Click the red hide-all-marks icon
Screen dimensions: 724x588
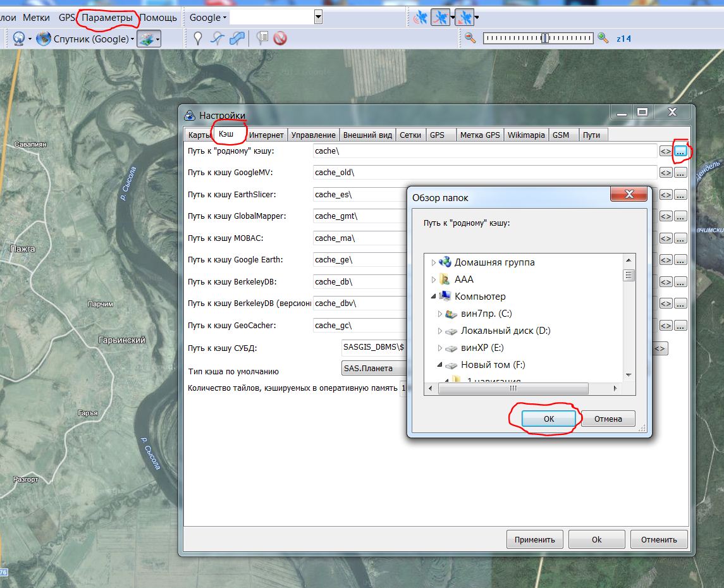click(280, 39)
